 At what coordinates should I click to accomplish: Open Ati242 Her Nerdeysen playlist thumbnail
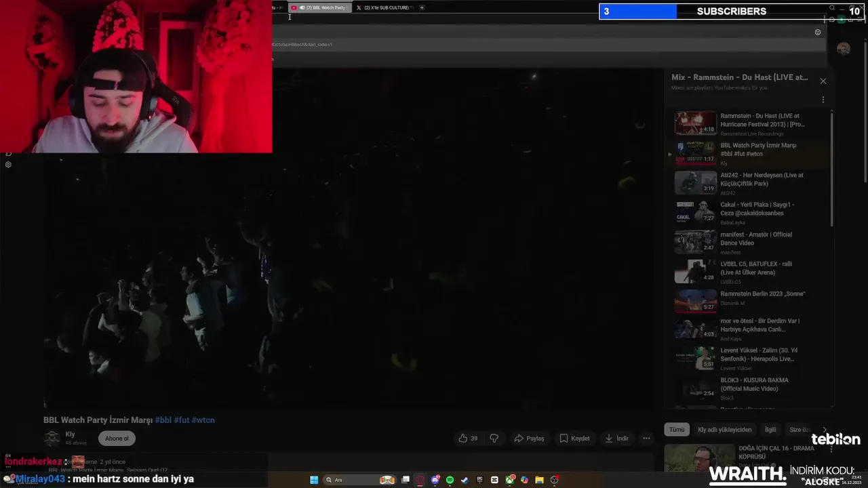[x=695, y=182]
